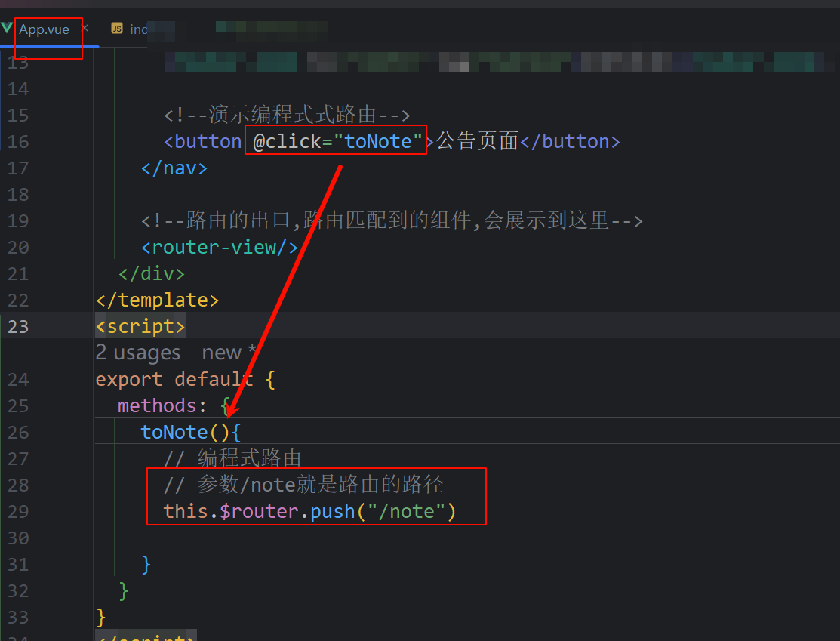The width and height of the screenshot is (840, 641).
Task: Click the </div> closing tag
Action: (x=152, y=274)
